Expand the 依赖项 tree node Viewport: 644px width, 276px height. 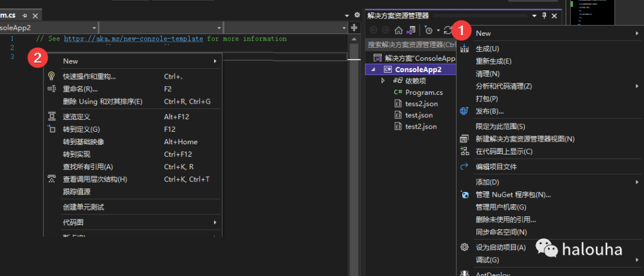coord(383,80)
